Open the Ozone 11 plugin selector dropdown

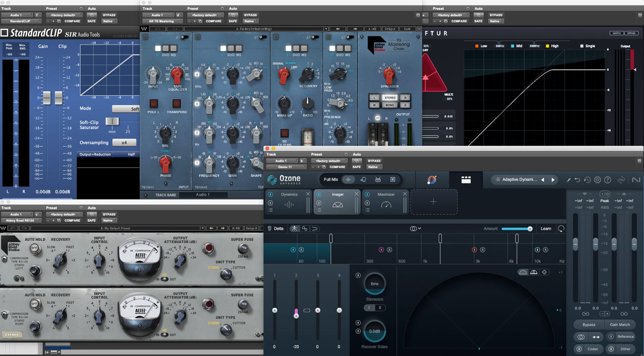pos(285,167)
